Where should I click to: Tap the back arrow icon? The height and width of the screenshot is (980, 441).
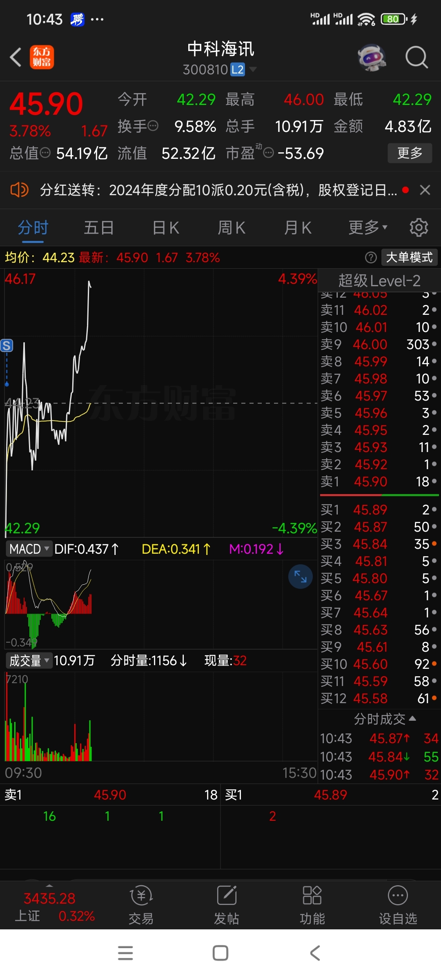(x=16, y=57)
